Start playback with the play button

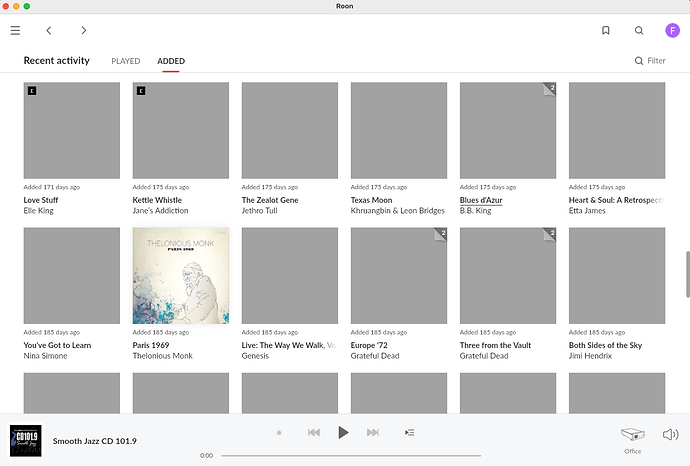343,433
